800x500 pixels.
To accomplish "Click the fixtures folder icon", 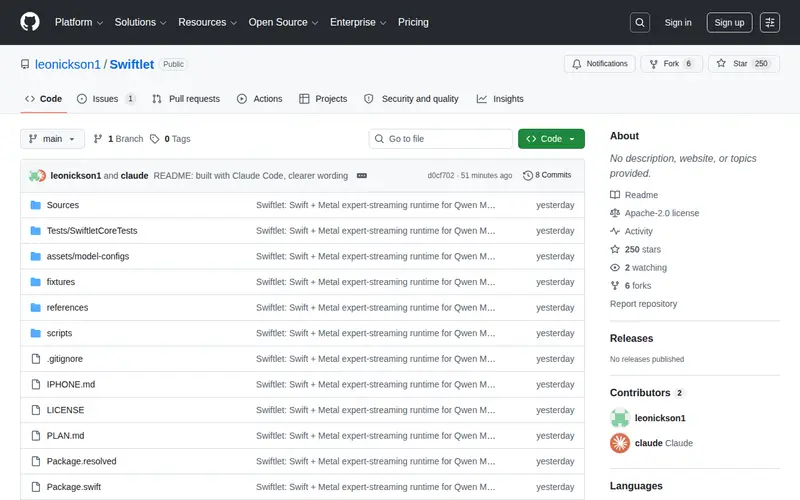I will click(x=36, y=282).
